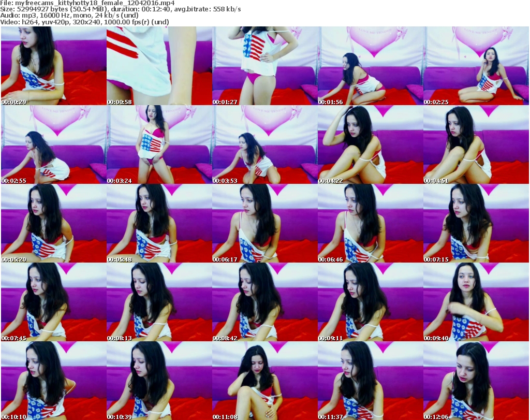Select the thumbnail stamped 00:01:27
The image size is (530, 420).
click(x=264, y=66)
